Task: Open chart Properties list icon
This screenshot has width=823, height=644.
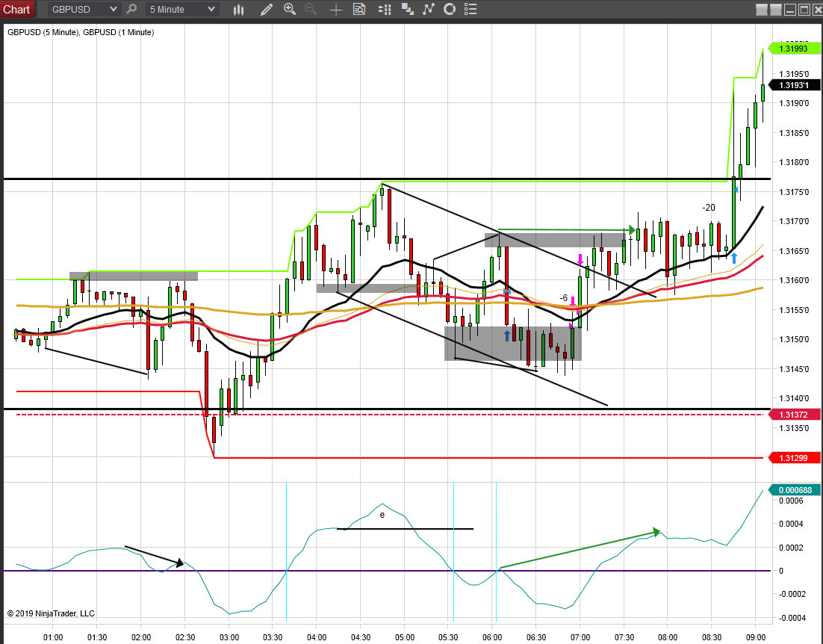Action: click(x=470, y=9)
